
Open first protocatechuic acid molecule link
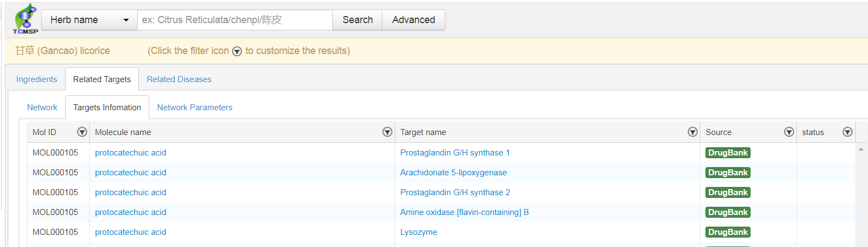[x=131, y=153]
